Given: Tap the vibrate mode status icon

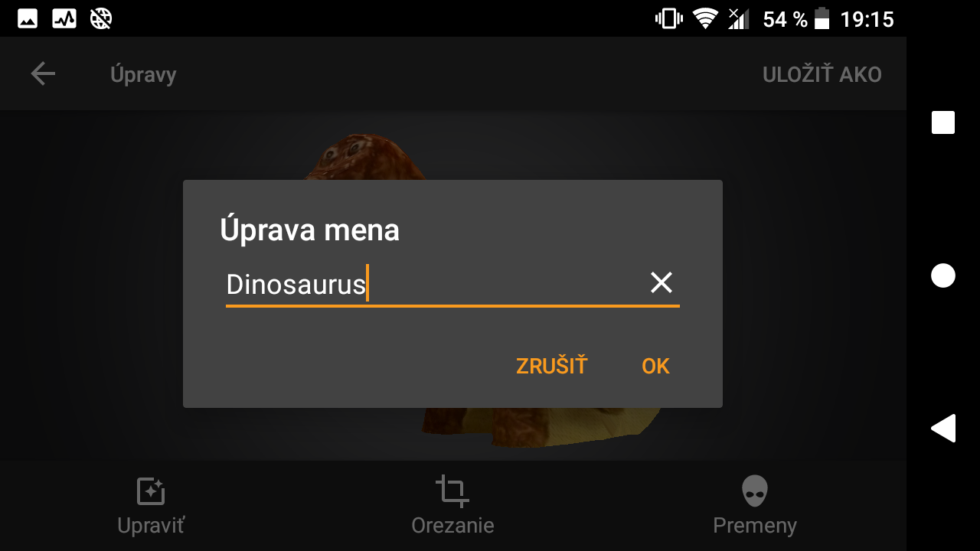Looking at the screenshot, I should click(x=668, y=18).
